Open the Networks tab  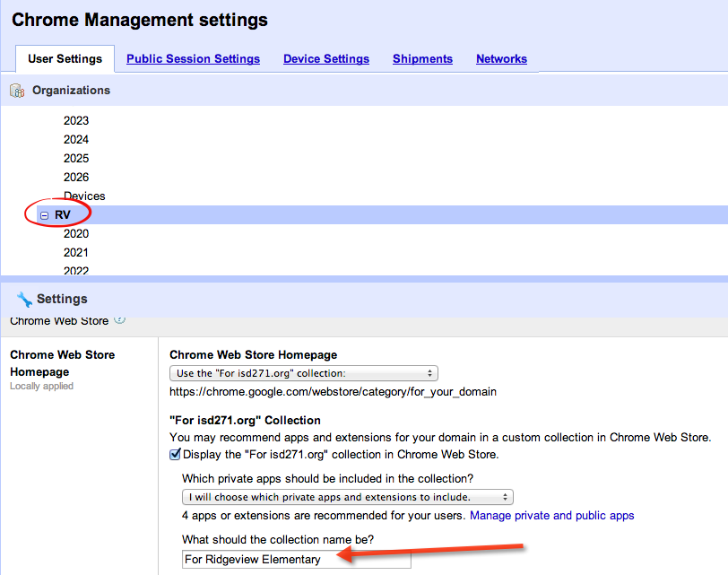tap(501, 59)
